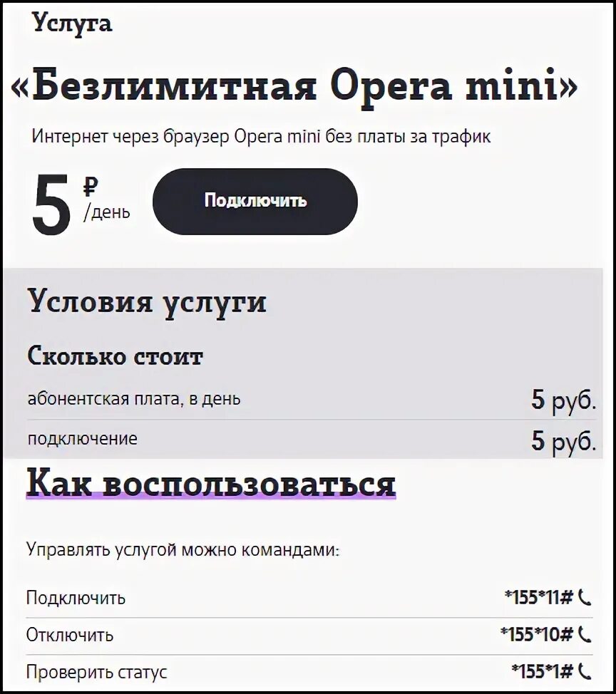Click the Сколько стоит subheading
The width and height of the screenshot is (616, 694).
(115, 356)
